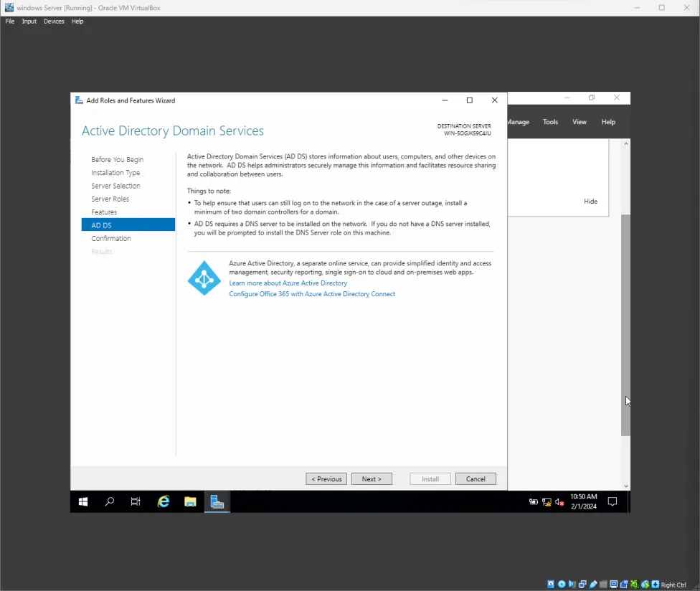700x591 pixels.
Task: Select Server Manager taskbar icon
Action: tap(217, 502)
